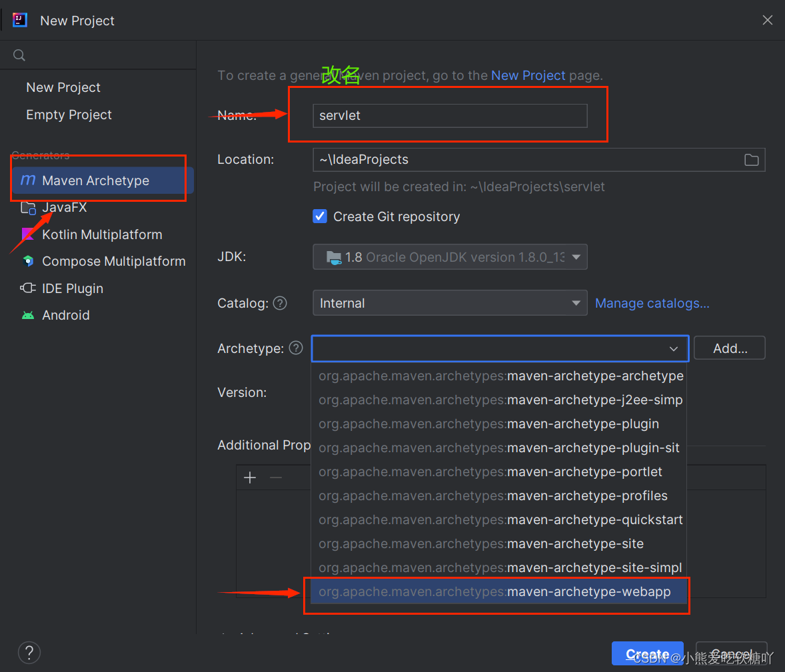Collapse the Archetype dropdown chevron
785x672 pixels.
[673, 349]
